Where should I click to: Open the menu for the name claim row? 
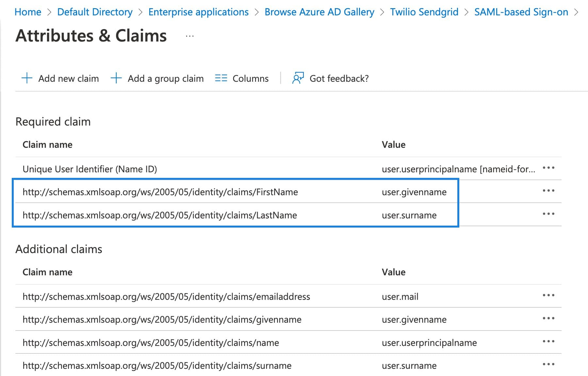tap(548, 341)
